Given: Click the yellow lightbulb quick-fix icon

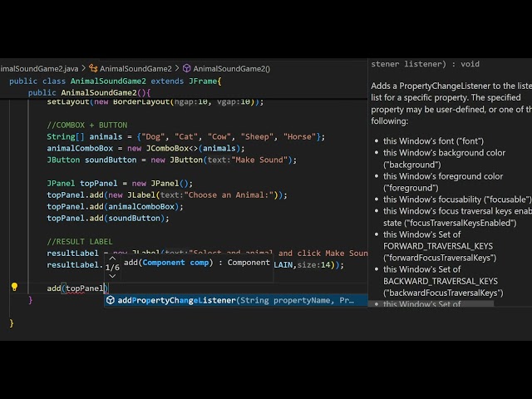Looking at the screenshot, I should [x=14, y=288].
